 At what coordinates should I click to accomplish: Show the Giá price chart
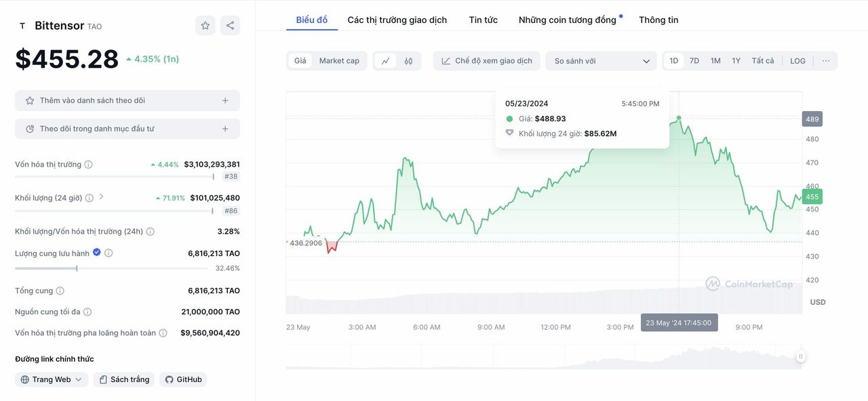click(x=300, y=61)
